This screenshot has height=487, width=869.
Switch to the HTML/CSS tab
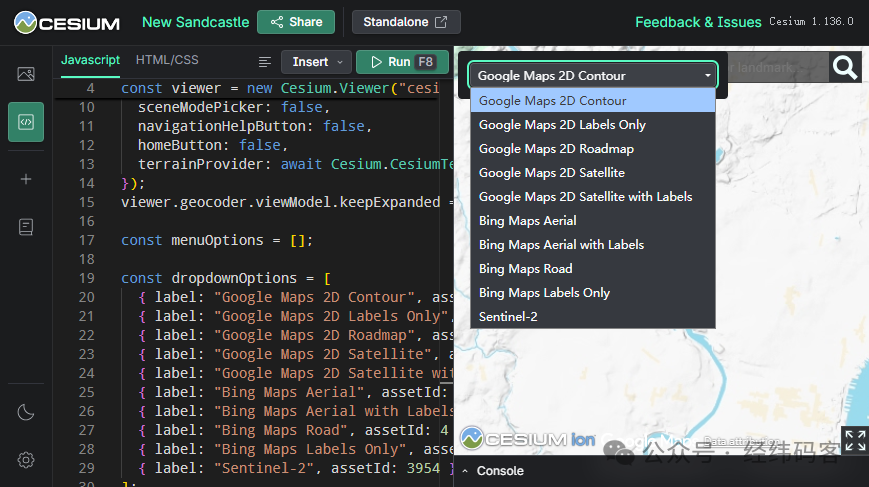point(167,60)
